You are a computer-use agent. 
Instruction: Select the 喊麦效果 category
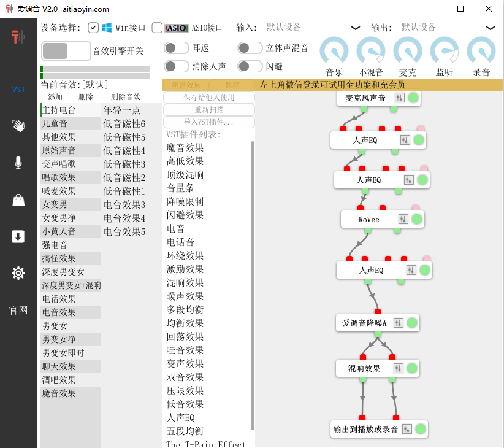click(x=71, y=191)
